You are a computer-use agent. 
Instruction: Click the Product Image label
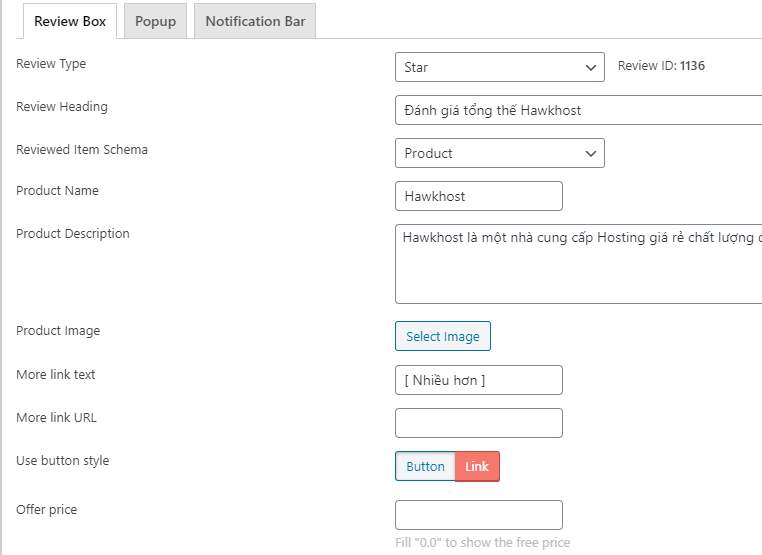58,330
